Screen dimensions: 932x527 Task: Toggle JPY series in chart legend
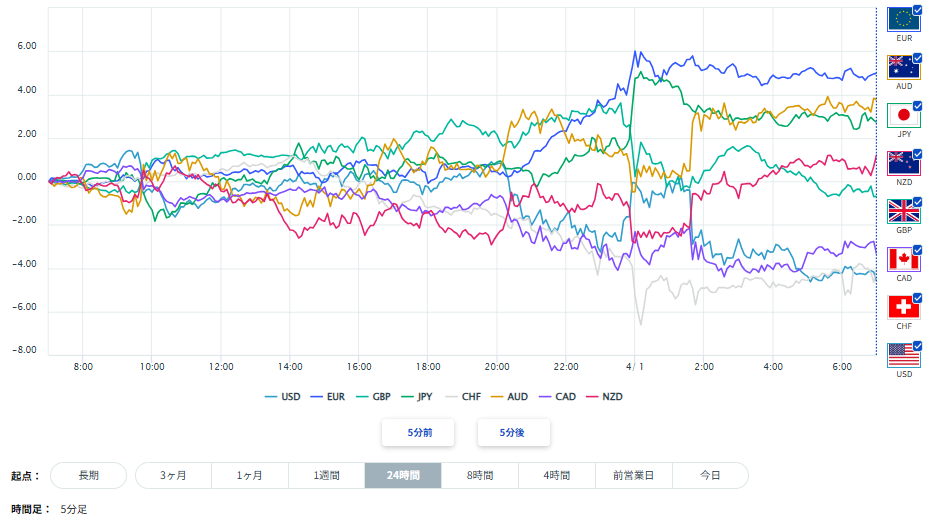417,397
